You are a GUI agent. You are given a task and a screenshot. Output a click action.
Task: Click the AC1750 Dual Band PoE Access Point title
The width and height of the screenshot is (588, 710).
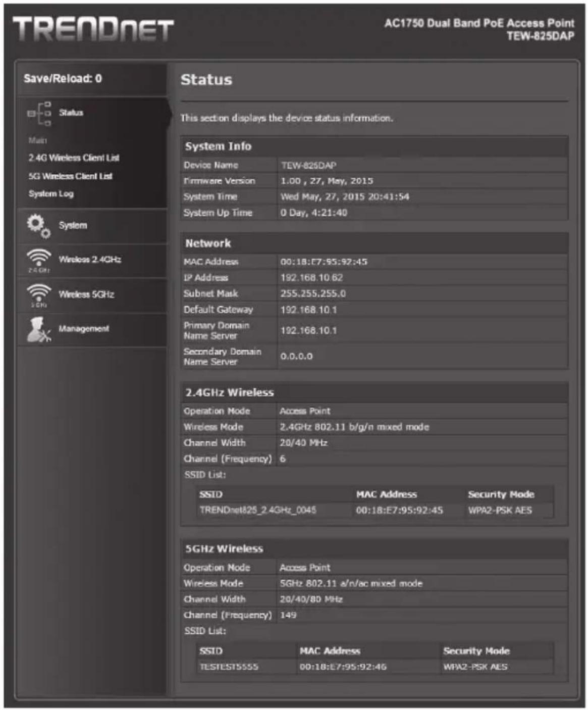[479, 23]
